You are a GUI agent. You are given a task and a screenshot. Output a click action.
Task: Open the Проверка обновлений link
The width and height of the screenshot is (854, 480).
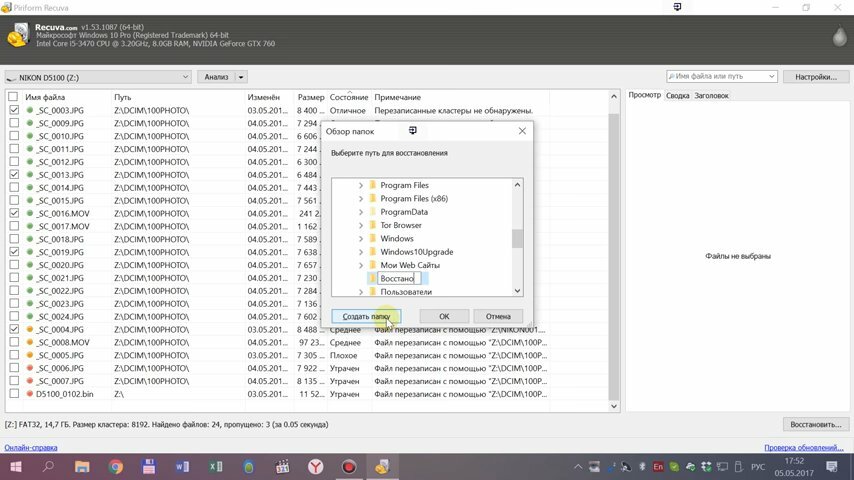[x=804, y=448]
